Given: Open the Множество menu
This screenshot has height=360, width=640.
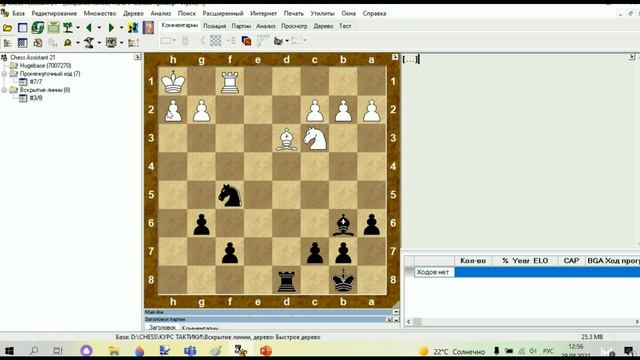Looking at the screenshot, I should 100,13.
